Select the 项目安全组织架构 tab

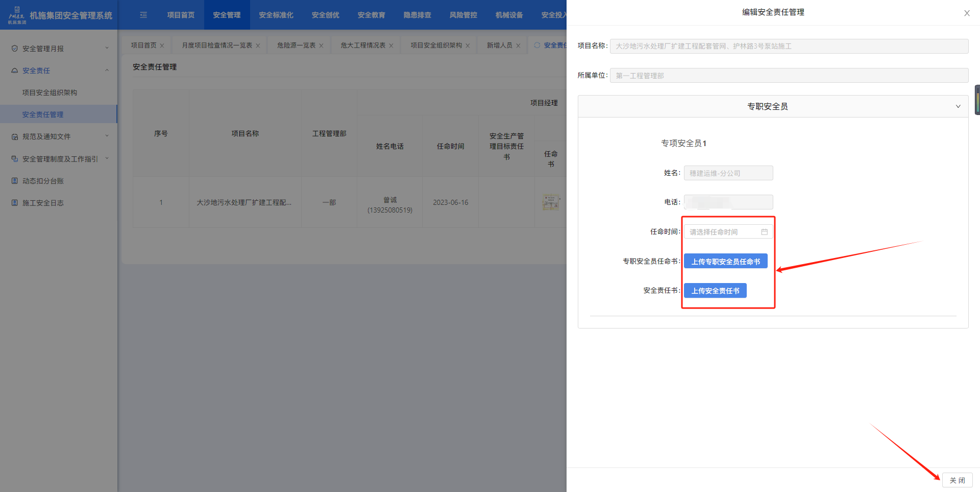[x=436, y=45]
